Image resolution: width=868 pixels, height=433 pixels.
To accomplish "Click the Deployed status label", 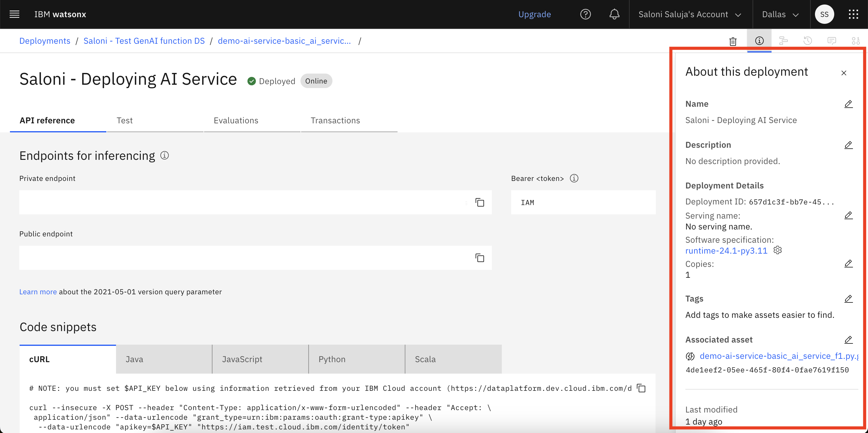I will 277,81.
